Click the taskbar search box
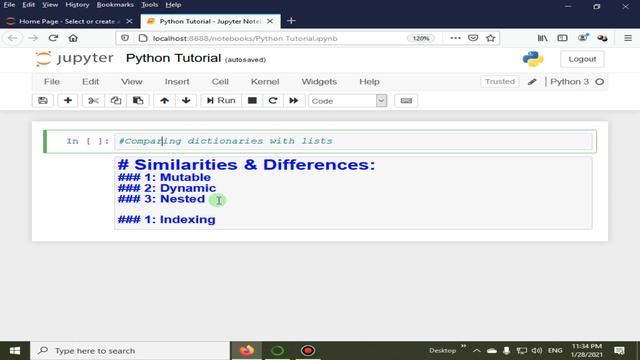Viewport: 640px width, 360px height. point(130,351)
